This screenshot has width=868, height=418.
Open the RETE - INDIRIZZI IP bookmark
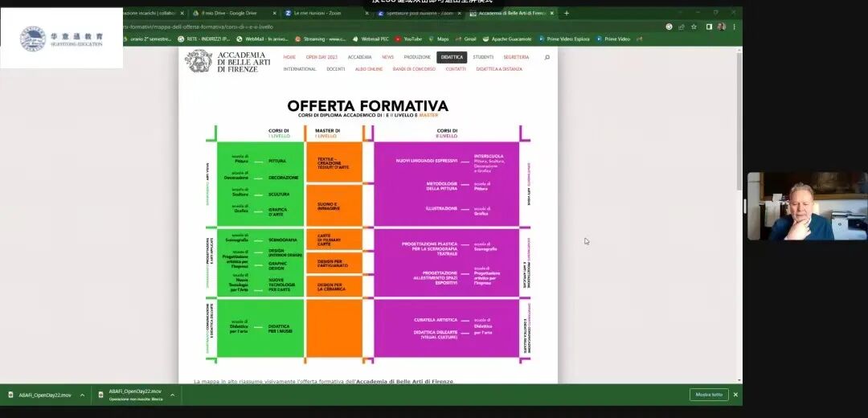point(203,39)
